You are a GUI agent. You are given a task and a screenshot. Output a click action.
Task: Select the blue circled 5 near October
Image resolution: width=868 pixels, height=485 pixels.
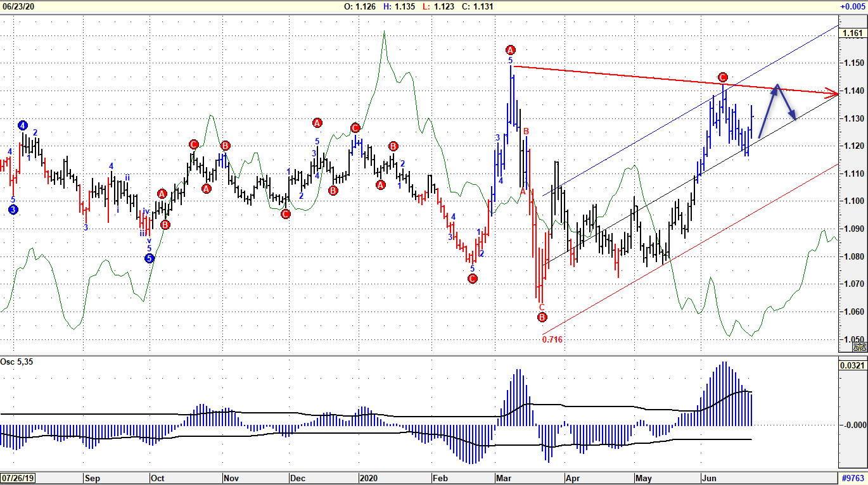point(149,258)
